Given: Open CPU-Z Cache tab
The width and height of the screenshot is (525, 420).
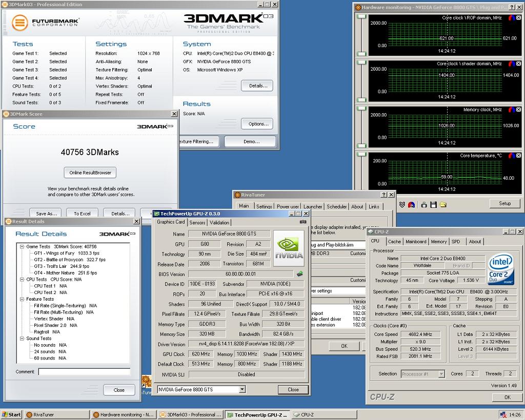Looking at the screenshot, I should click(x=394, y=241).
